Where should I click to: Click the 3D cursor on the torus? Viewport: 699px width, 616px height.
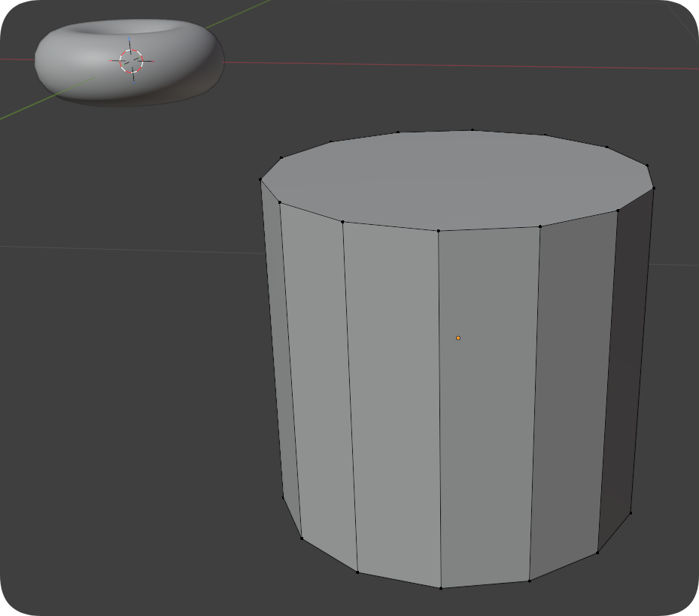131,61
